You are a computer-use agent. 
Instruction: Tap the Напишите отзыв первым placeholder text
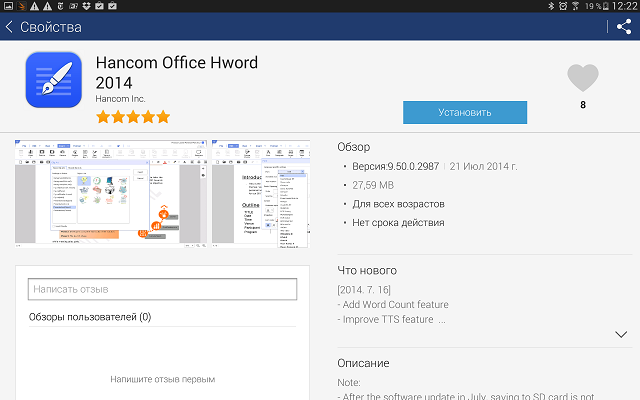pos(162,379)
